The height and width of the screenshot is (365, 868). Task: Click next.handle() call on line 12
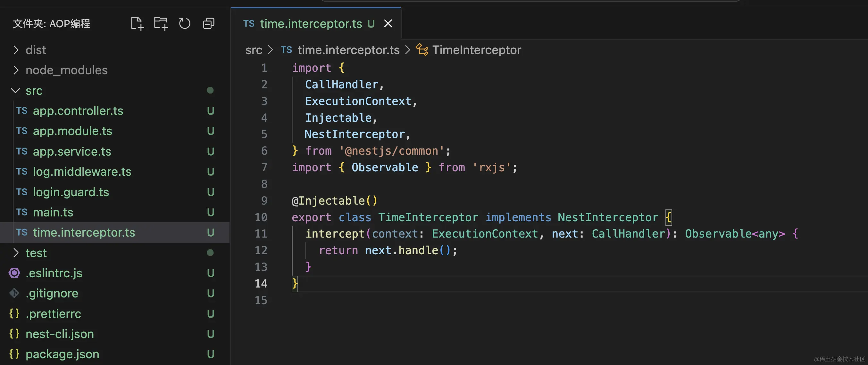coord(408,250)
